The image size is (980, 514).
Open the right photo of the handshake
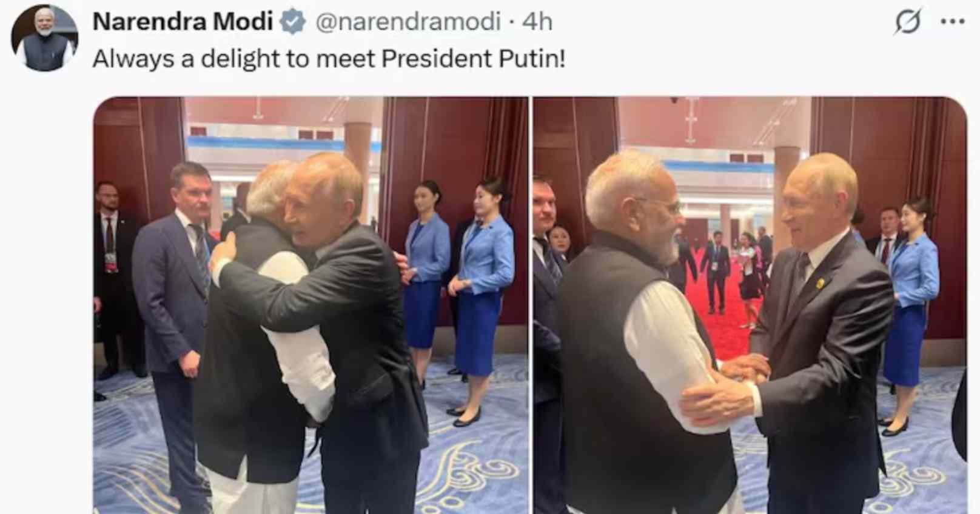(750, 305)
